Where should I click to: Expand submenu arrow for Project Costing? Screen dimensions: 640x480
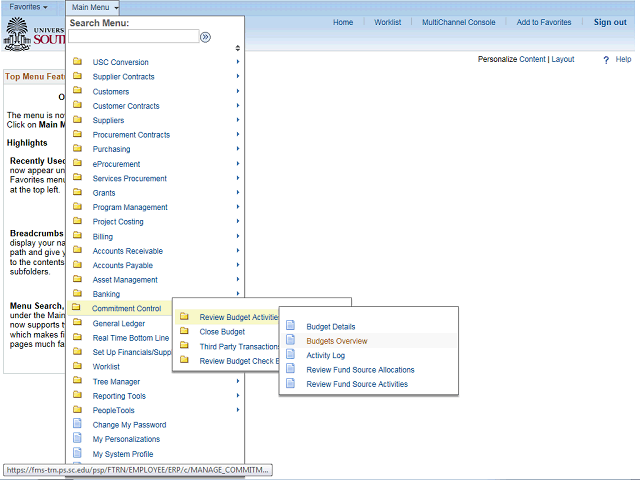[238, 221]
